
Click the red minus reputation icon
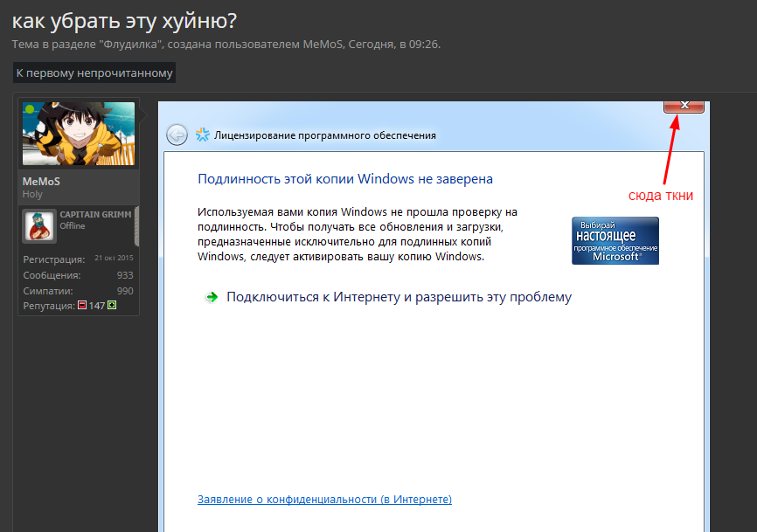pyautogui.click(x=82, y=305)
